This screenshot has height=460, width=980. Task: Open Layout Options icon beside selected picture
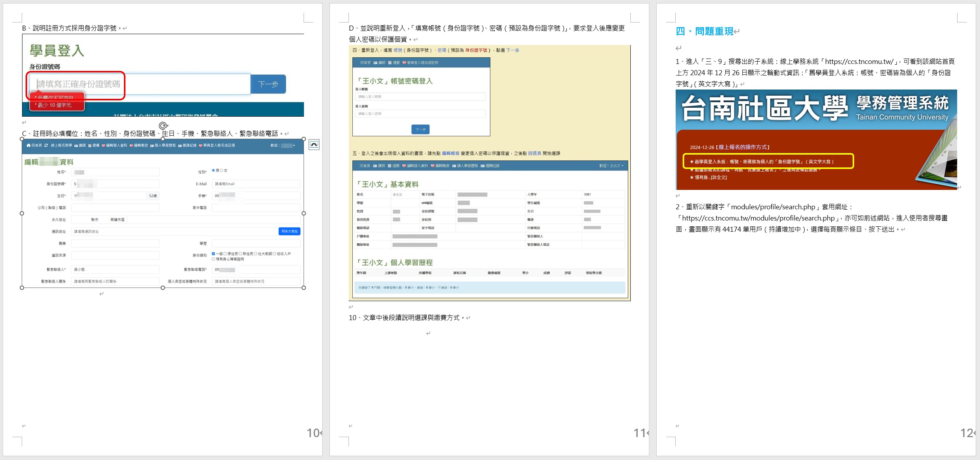pyautogui.click(x=314, y=145)
